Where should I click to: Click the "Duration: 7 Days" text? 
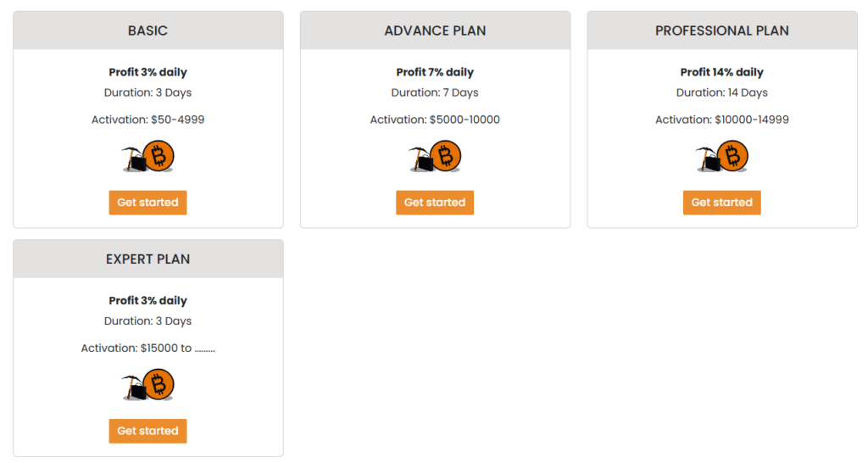435,92
